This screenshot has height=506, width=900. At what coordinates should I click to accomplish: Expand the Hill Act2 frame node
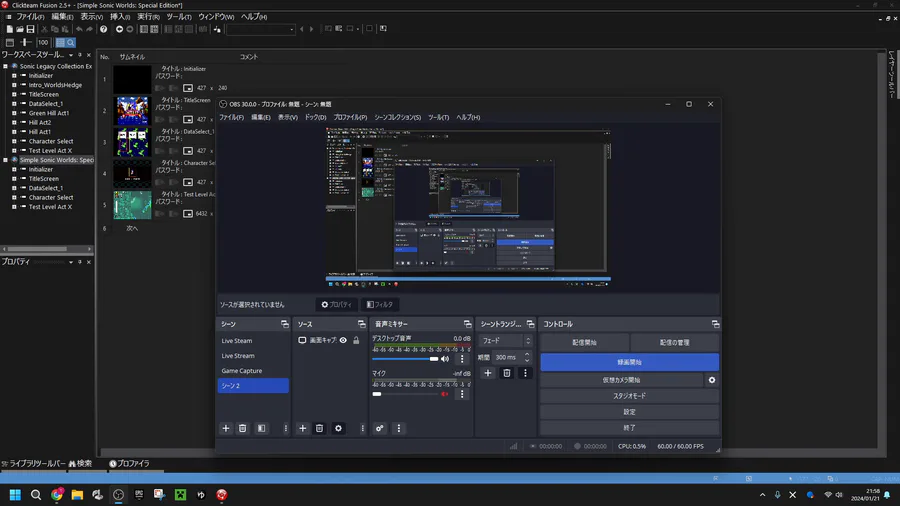tap(14, 122)
